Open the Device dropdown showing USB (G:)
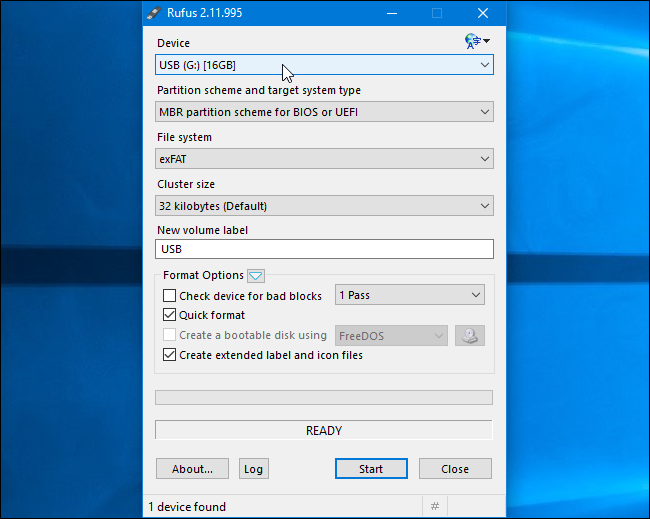This screenshot has height=519, width=650. tap(324, 65)
